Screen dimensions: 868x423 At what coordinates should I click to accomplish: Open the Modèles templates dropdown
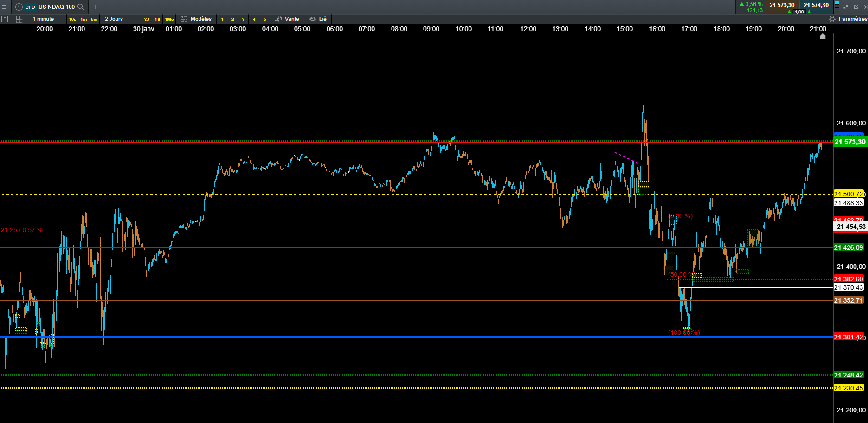[x=196, y=19]
